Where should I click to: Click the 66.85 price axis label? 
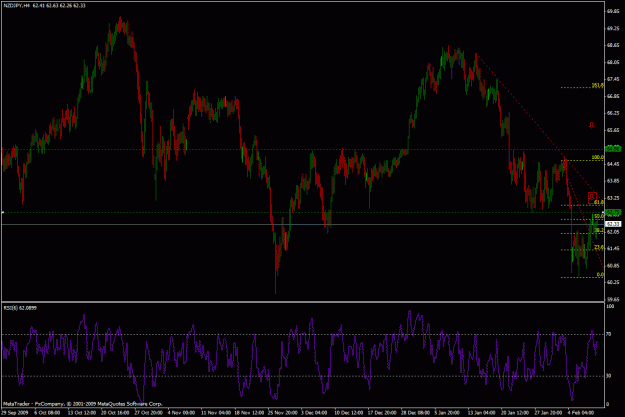point(613,96)
